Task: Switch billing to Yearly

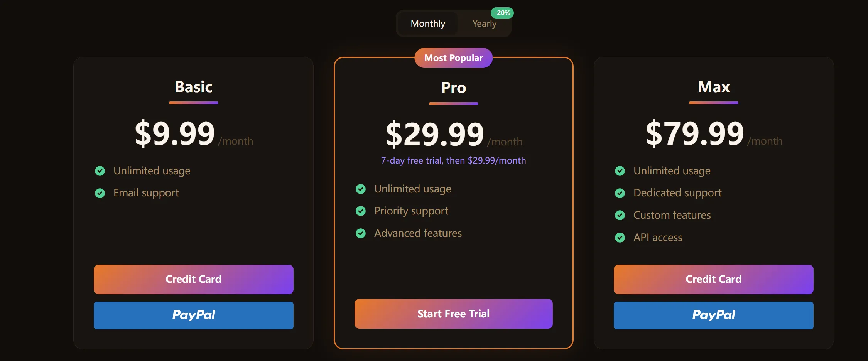Action: coord(484,24)
